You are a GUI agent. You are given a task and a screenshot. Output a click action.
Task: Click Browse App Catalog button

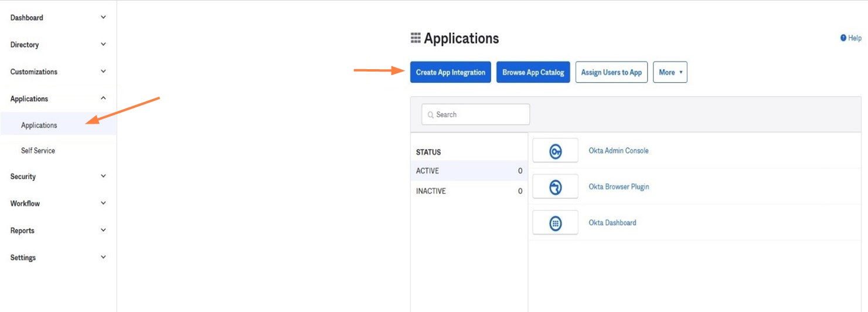point(533,72)
